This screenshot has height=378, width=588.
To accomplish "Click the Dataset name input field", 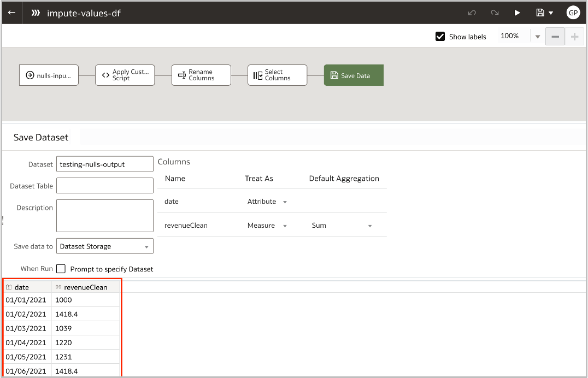I will click(x=104, y=164).
